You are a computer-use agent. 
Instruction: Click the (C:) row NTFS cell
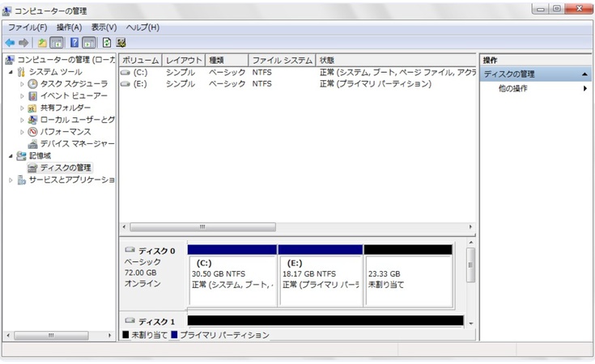tap(261, 73)
